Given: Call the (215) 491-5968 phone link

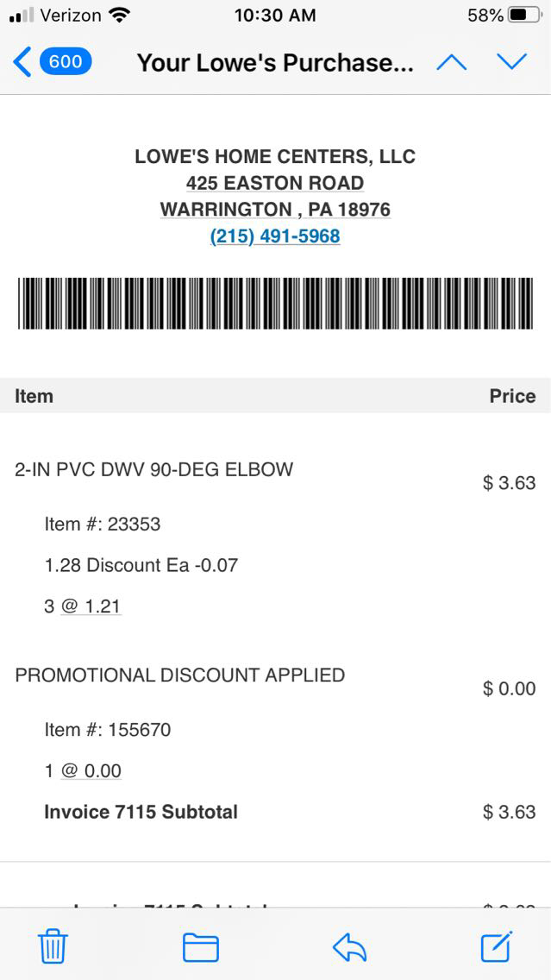Looking at the screenshot, I should click(x=275, y=236).
